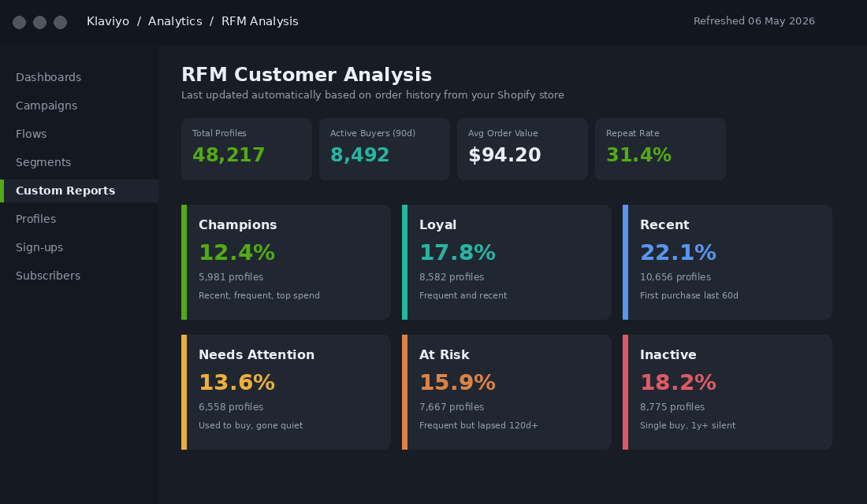Click the 18.2% Inactive percentage
This screenshot has width=867, height=504.
(678, 383)
